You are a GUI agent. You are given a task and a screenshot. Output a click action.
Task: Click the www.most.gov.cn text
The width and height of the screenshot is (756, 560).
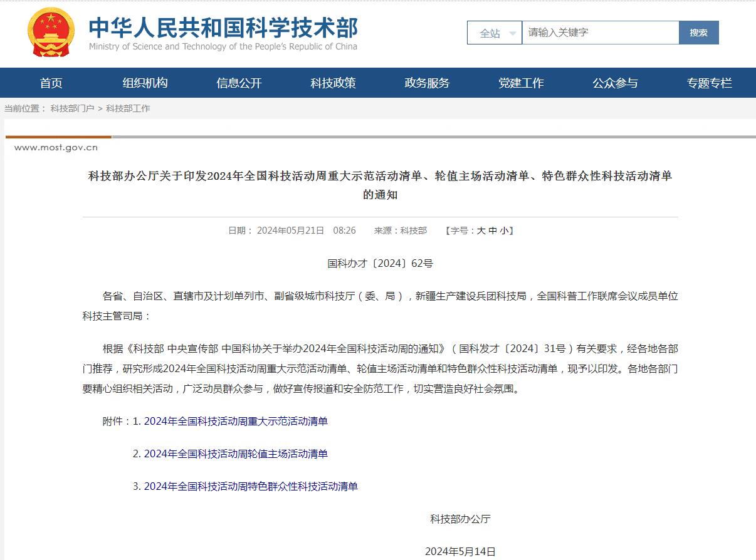pos(56,148)
